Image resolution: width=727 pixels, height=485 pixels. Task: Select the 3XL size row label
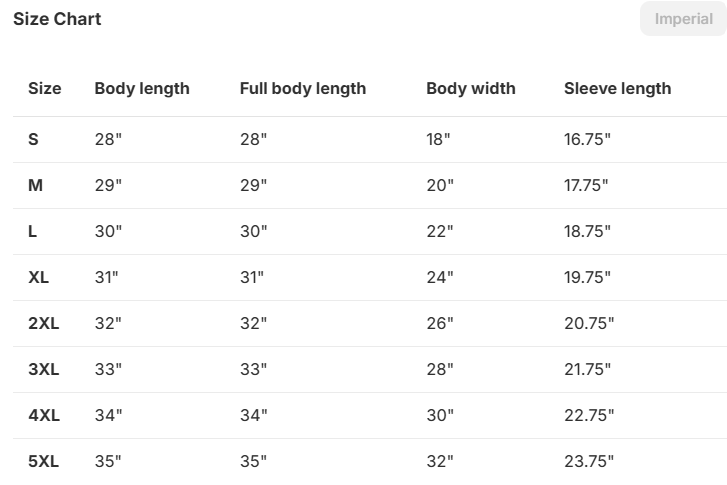tap(44, 369)
